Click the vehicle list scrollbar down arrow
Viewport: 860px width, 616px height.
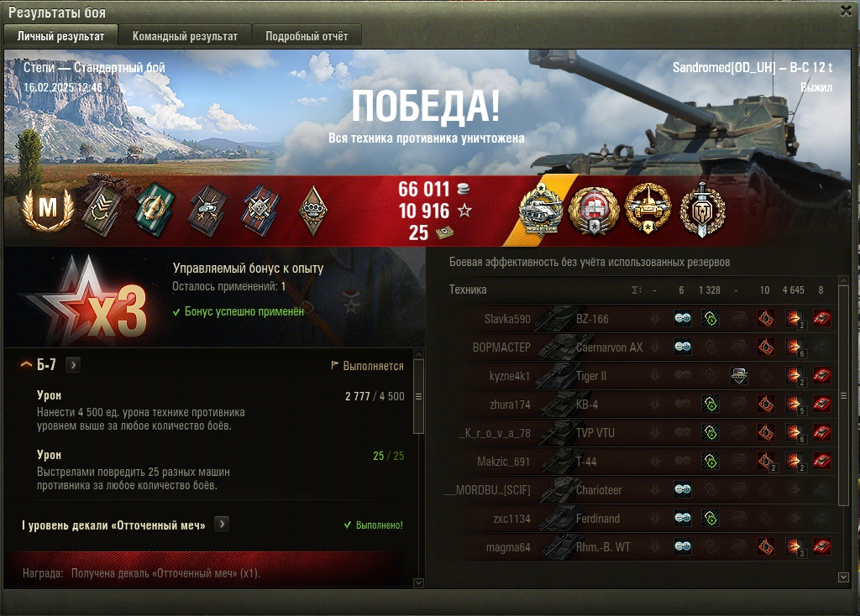pos(843,577)
